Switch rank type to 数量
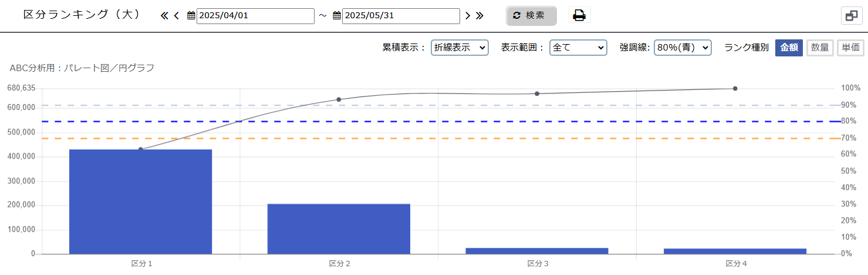This screenshot has width=868, height=275. [820, 48]
